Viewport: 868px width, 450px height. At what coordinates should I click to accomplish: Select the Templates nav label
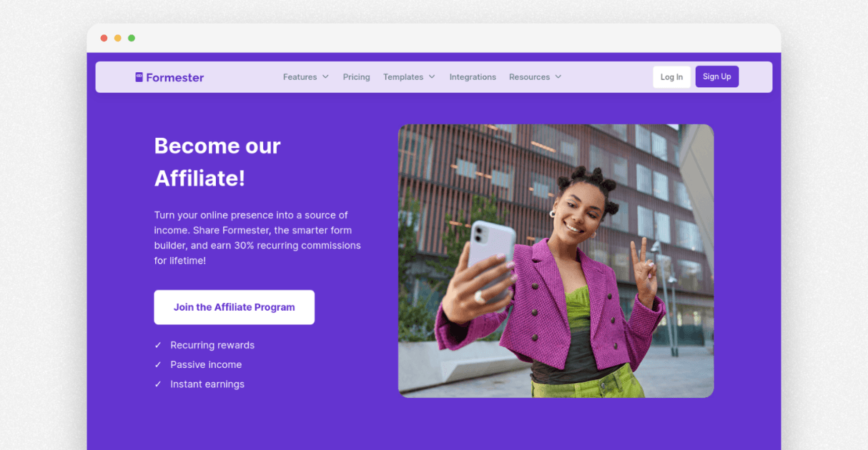pos(403,77)
